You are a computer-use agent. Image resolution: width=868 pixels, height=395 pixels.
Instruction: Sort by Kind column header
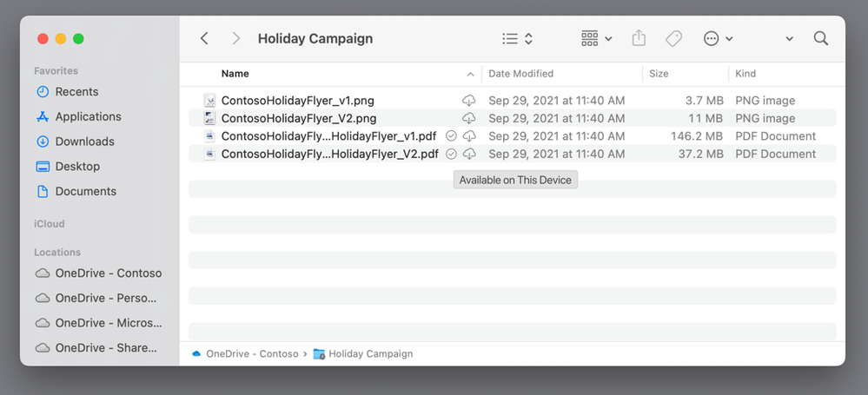point(745,74)
